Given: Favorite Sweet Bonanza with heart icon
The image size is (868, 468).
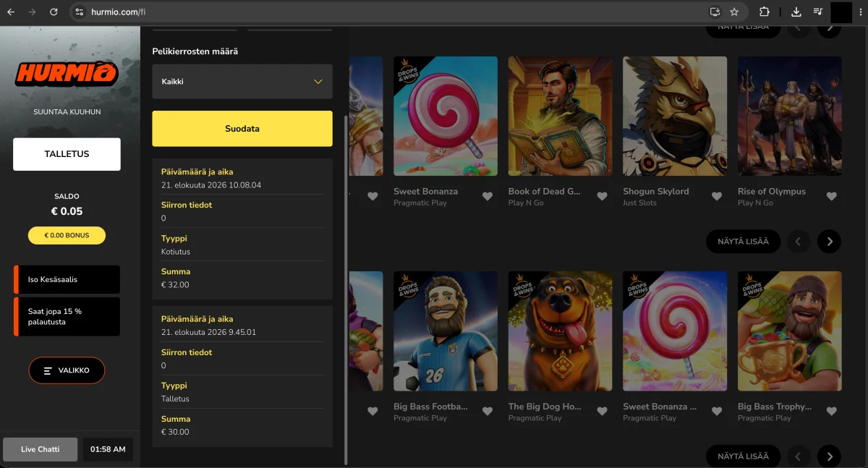Looking at the screenshot, I should [488, 196].
